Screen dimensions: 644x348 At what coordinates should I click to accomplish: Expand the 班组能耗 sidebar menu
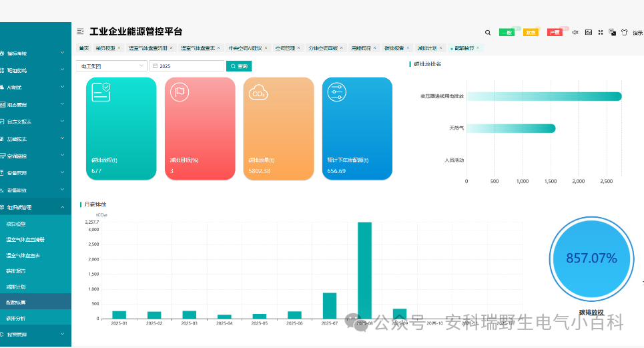click(36, 70)
